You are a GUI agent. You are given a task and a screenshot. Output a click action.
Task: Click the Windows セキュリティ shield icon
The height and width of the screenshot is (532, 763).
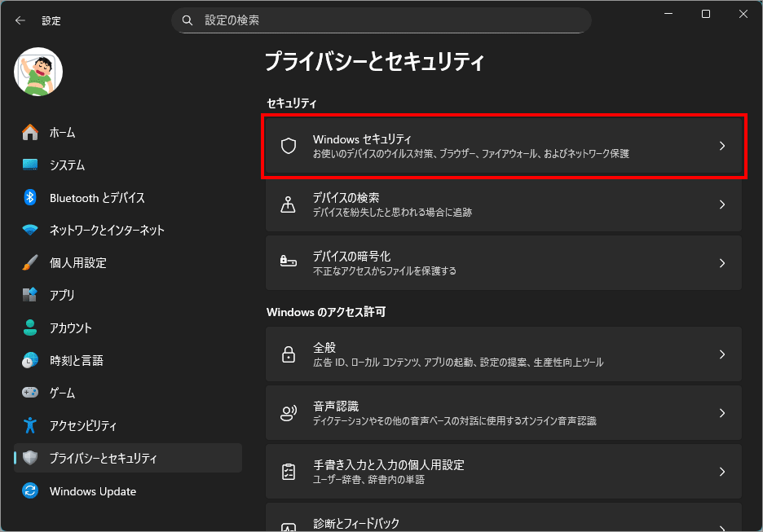(288, 146)
